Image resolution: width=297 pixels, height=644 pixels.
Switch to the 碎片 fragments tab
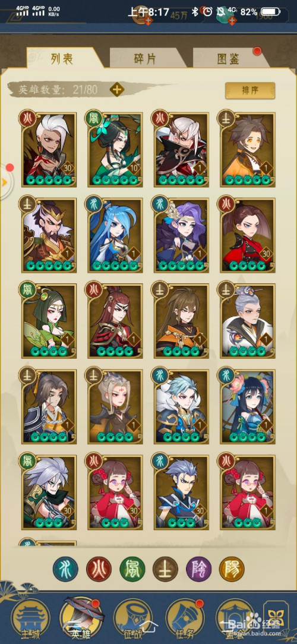(145, 59)
